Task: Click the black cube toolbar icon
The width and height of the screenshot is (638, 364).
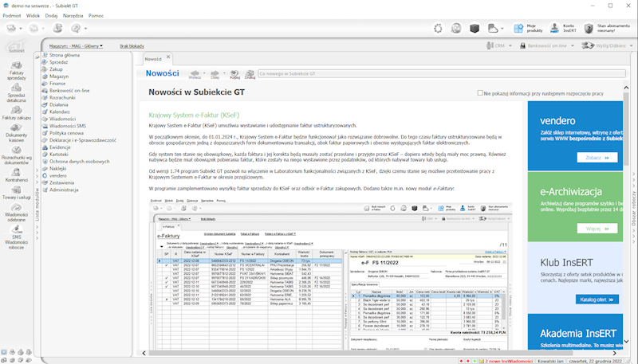Action: coord(475,28)
